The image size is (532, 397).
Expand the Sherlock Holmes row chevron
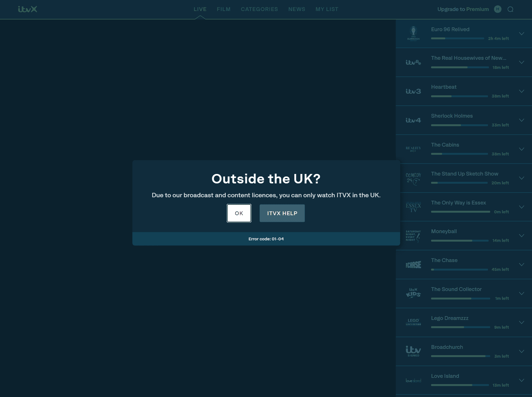click(522, 120)
